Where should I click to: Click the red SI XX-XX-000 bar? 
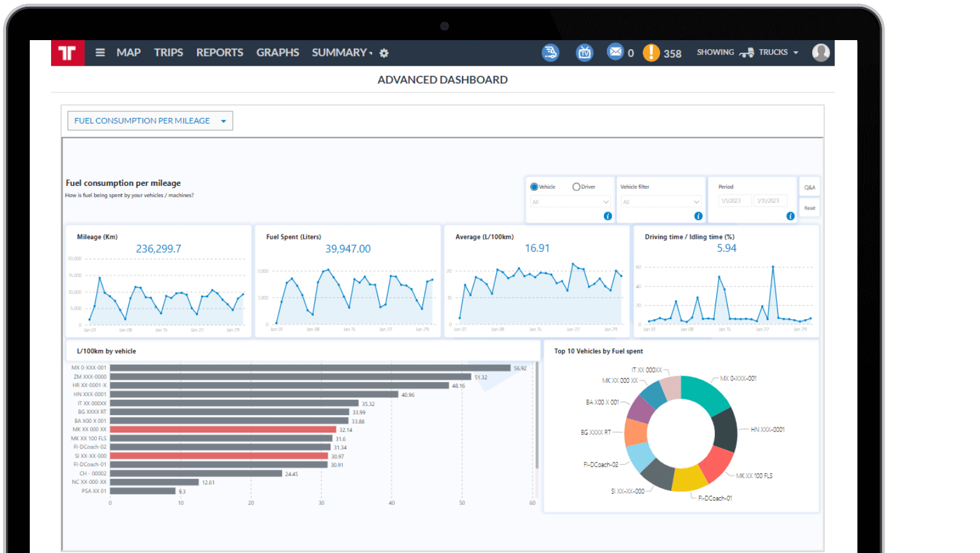219,456
